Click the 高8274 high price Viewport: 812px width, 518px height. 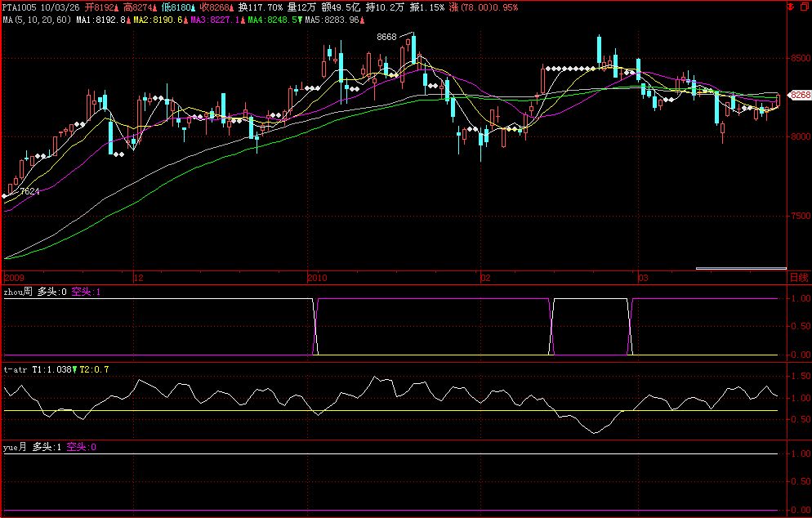coord(137,7)
